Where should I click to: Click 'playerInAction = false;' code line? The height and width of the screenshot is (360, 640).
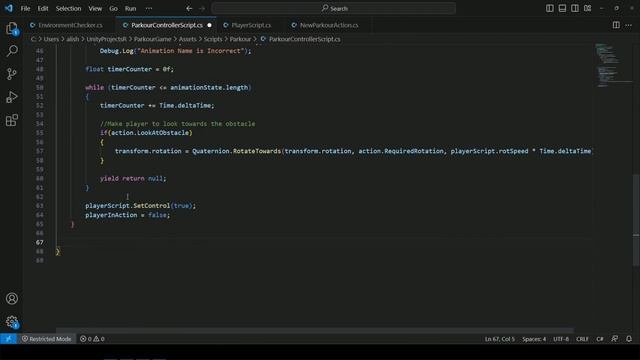coord(127,215)
